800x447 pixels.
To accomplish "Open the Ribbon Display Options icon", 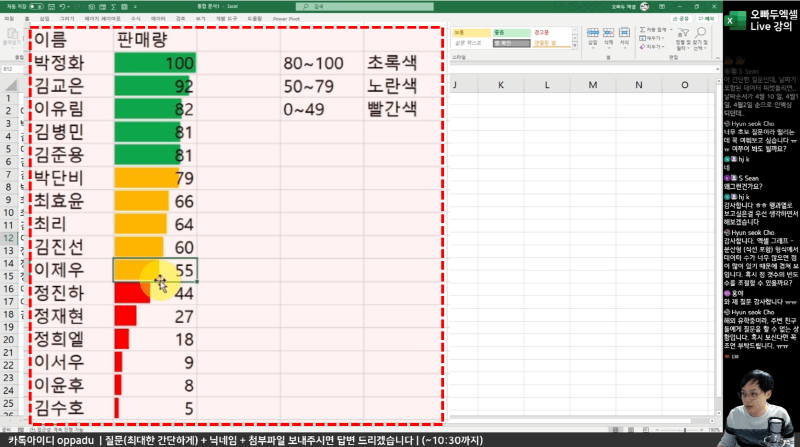I will pos(662,7).
